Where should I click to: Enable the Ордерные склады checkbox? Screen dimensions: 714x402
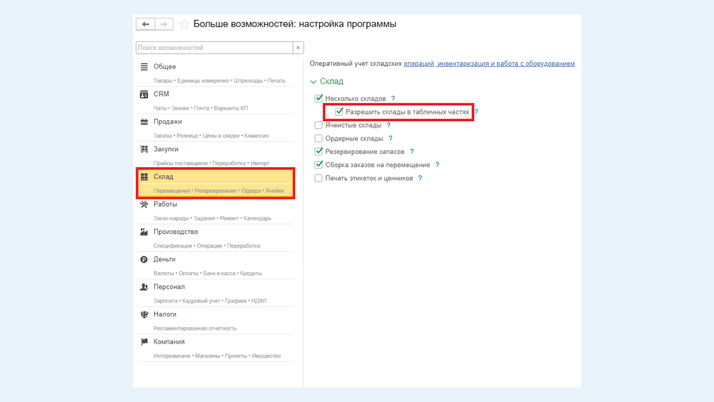319,138
